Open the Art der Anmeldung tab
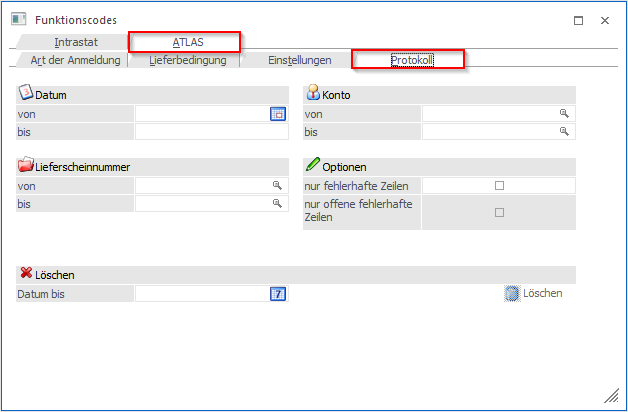 (75, 60)
